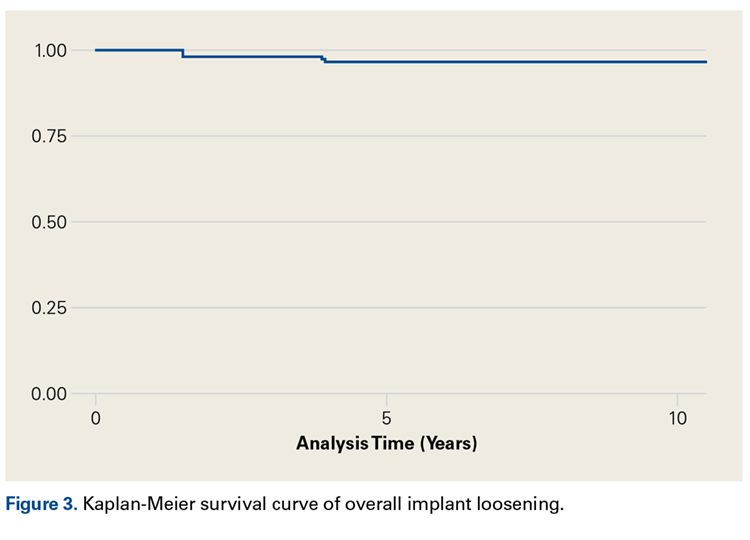
Task: Click the x-axis tick mark above 10
Action: pyautogui.click(x=677, y=399)
